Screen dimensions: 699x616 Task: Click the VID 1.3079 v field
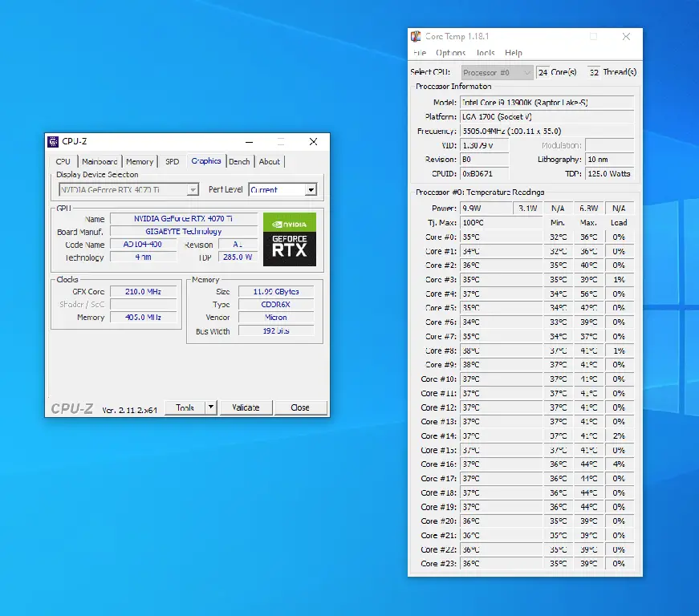click(484, 145)
